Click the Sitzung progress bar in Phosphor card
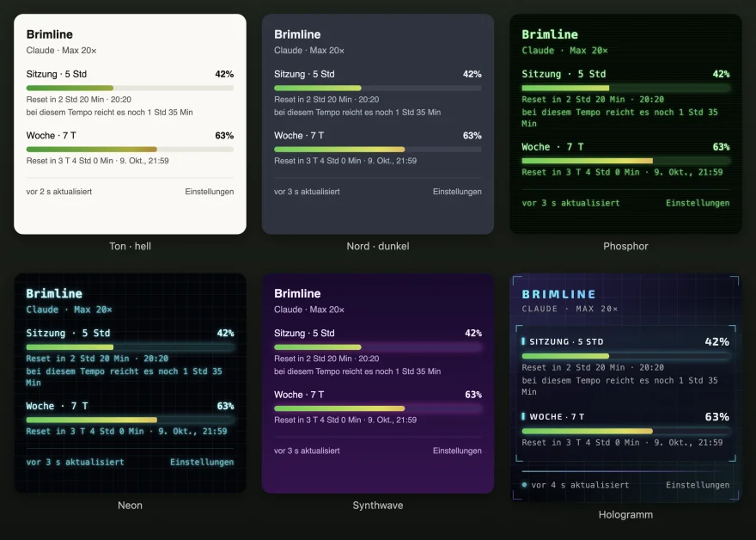The image size is (756, 540). [x=625, y=88]
